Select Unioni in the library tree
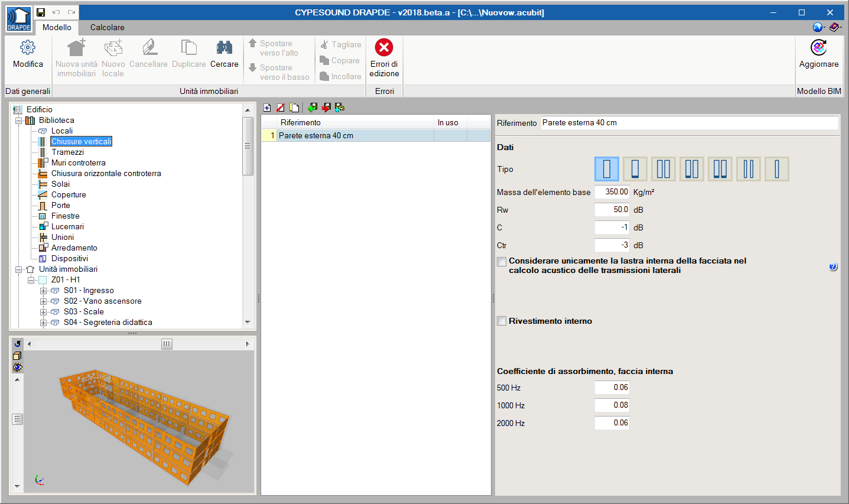Image resolution: width=849 pixels, height=504 pixels. click(63, 238)
